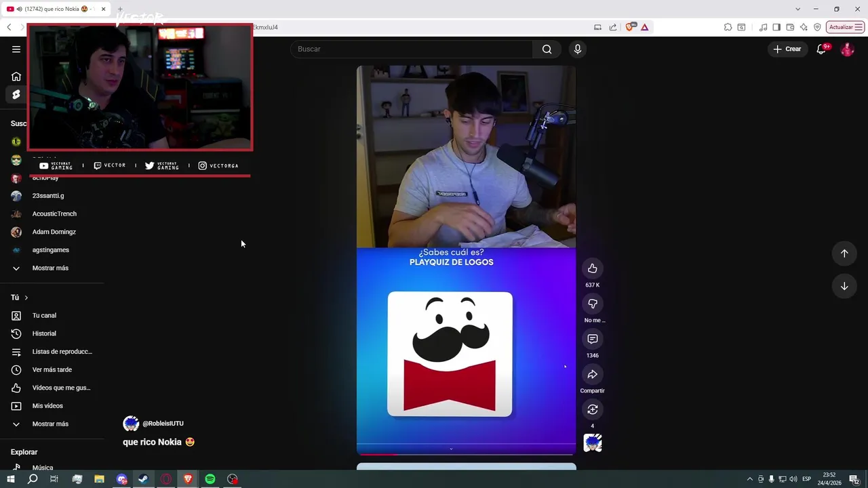Open the Brave VPN shield icon
Image resolution: width=868 pixels, height=488 pixels.
coord(817,27)
